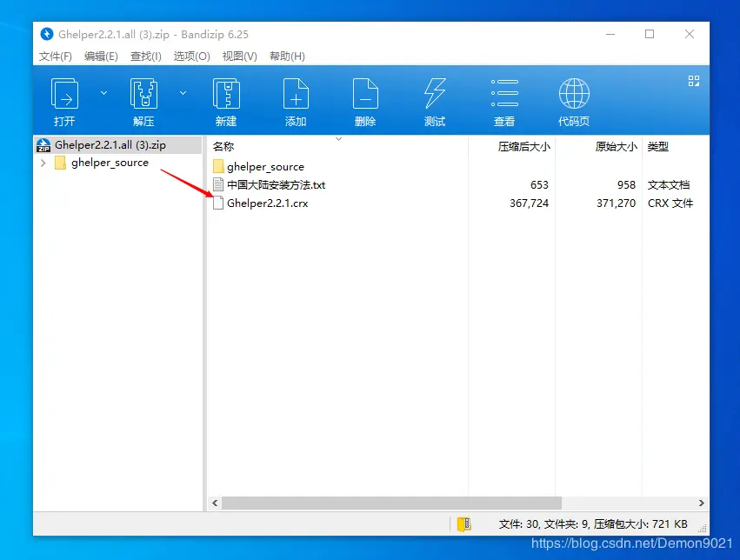Screen dimensions: 740x560
Task: Click the horizontal scrollbar right arrow
Action: pos(701,503)
